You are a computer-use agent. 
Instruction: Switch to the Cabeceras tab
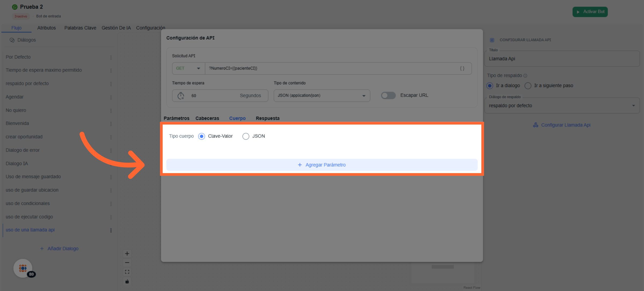[x=207, y=118]
